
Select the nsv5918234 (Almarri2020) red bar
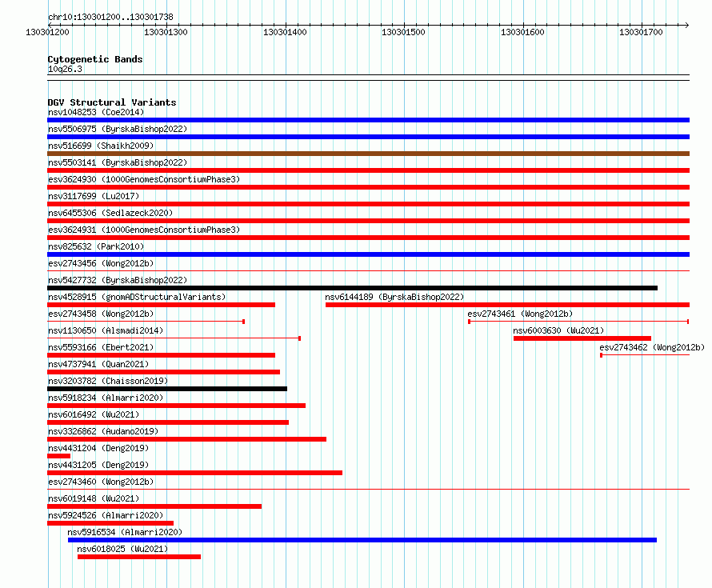176,406
